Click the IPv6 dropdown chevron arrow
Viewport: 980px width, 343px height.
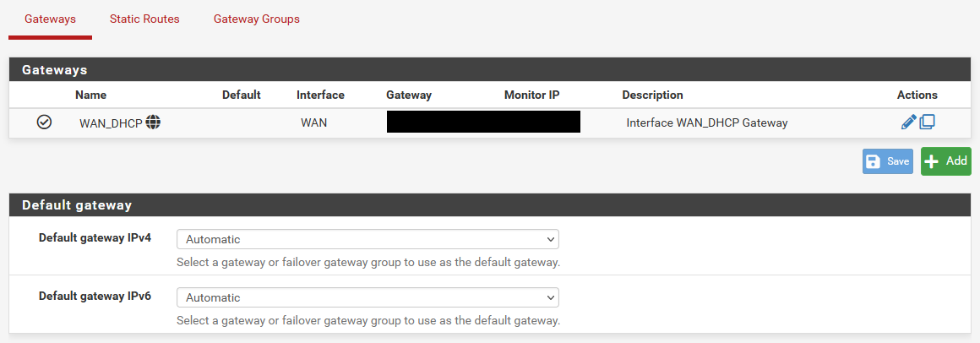(x=550, y=297)
